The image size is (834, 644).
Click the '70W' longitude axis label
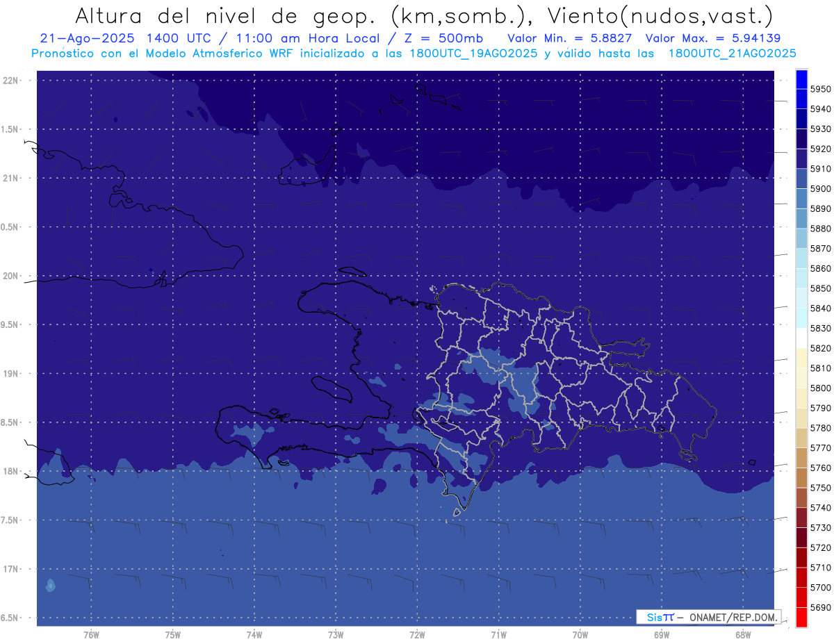click(x=580, y=635)
